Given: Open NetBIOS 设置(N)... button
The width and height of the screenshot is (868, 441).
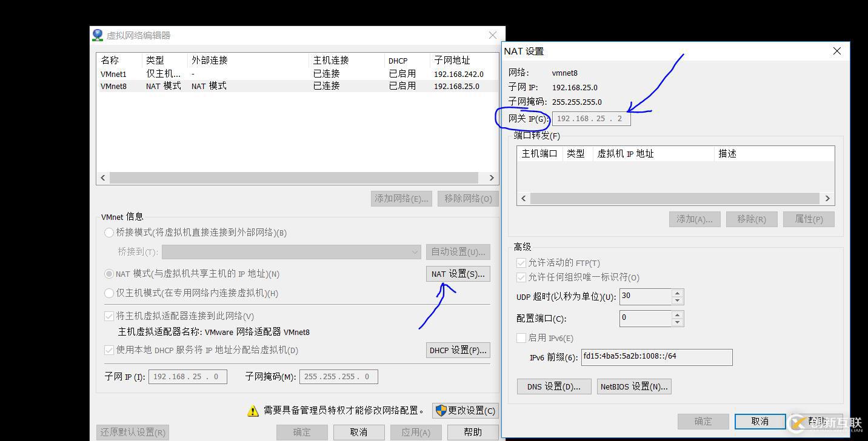Looking at the screenshot, I should pyautogui.click(x=634, y=386).
